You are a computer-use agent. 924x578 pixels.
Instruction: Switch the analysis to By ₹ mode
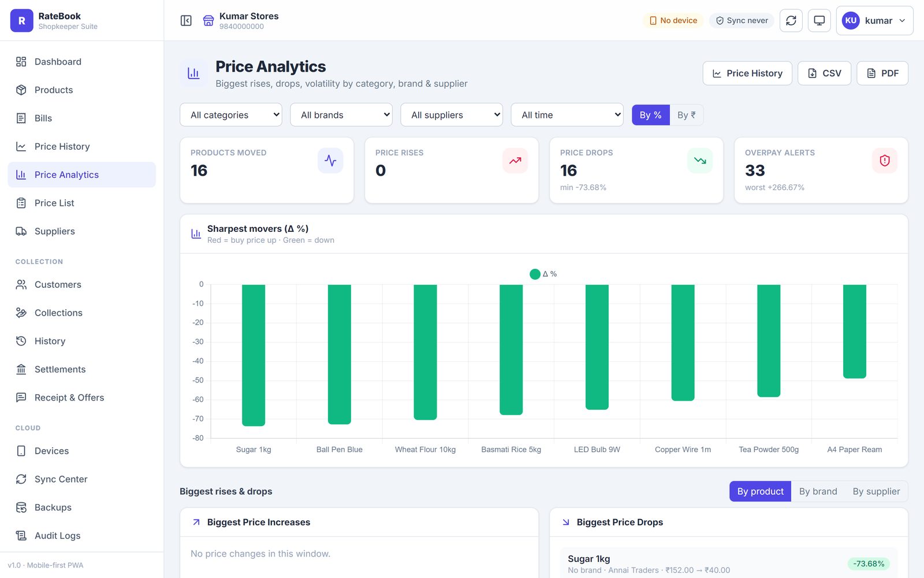(687, 115)
